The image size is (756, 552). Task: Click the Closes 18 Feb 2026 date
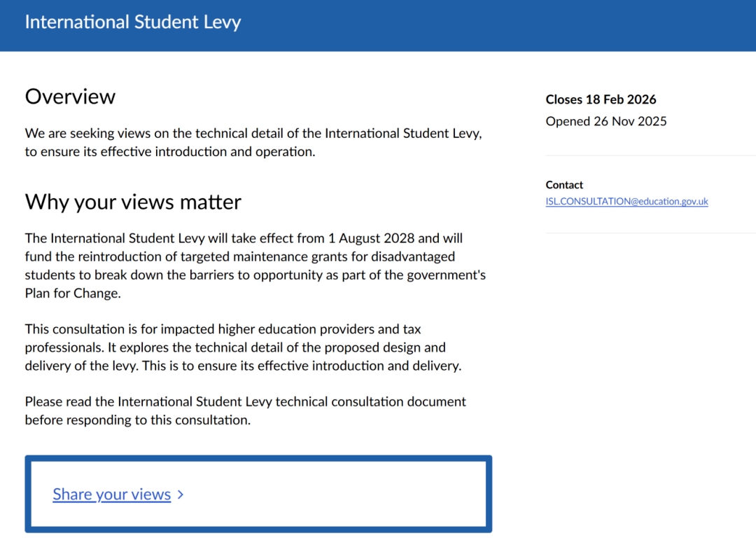601,99
